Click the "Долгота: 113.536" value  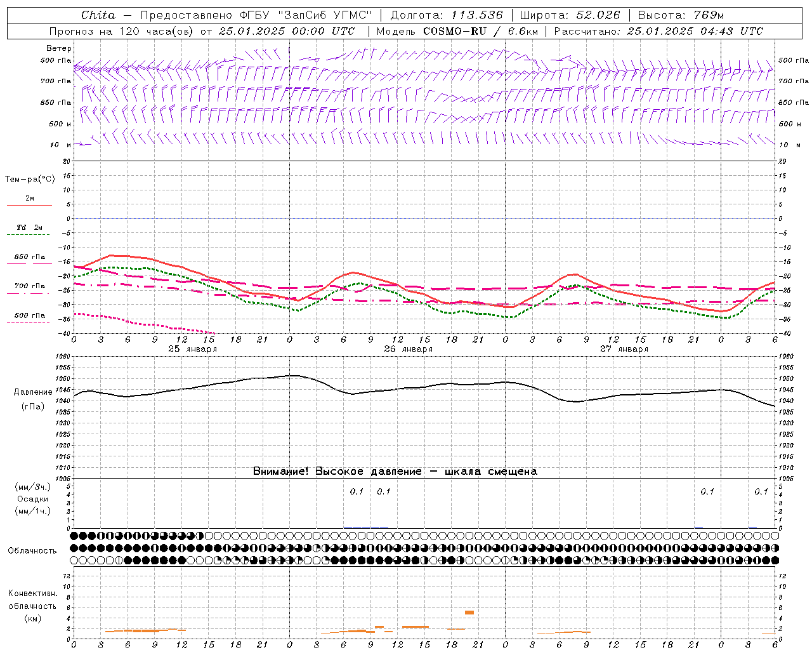[447, 15]
